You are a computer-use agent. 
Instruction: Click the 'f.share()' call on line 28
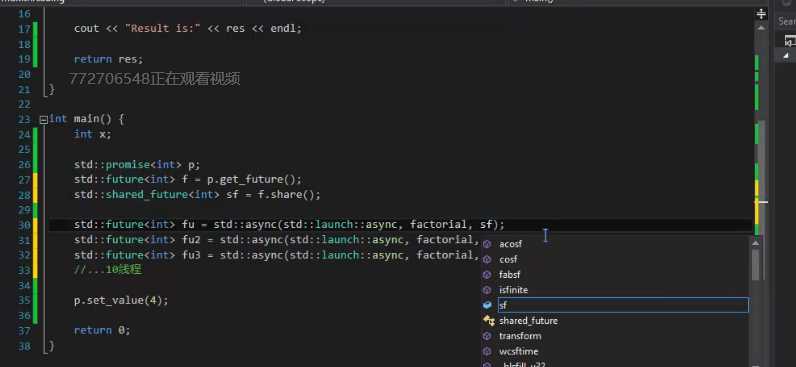[x=290, y=195]
